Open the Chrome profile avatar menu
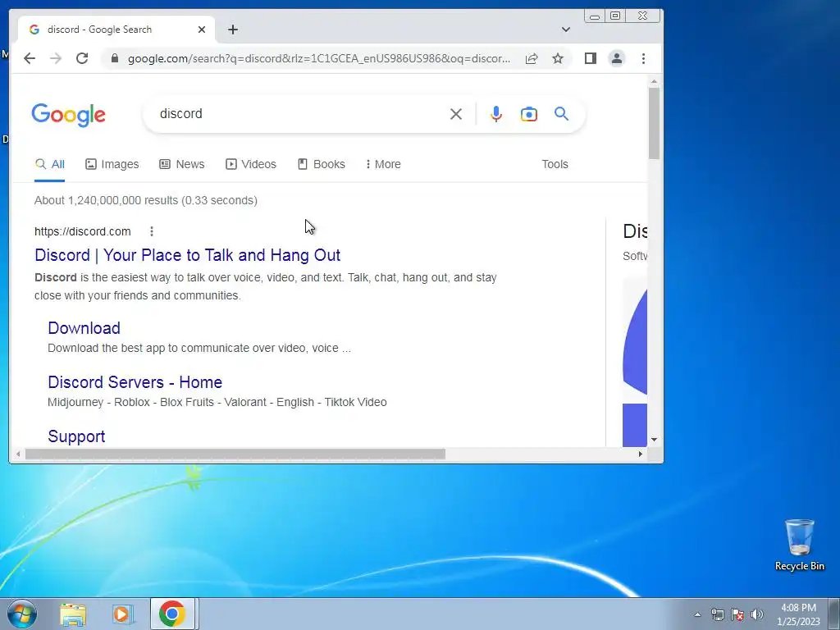The width and height of the screenshot is (840, 630). tap(617, 58)
